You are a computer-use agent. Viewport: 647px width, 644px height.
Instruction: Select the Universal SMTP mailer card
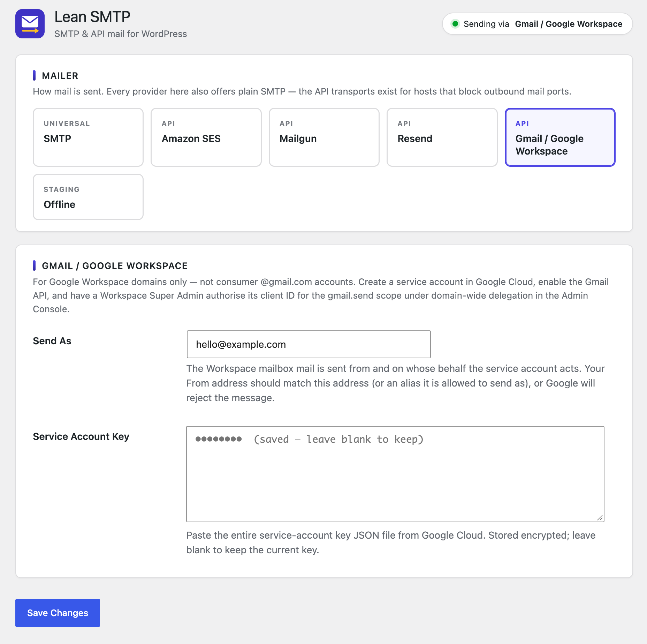tap(88, 137)
